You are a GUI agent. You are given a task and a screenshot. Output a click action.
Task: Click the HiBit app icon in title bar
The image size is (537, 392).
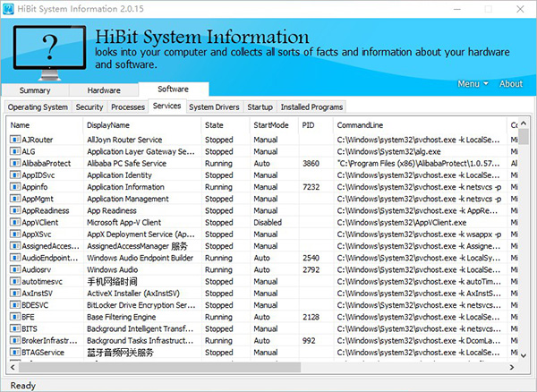pyautogui.click(x=8, y=9)
